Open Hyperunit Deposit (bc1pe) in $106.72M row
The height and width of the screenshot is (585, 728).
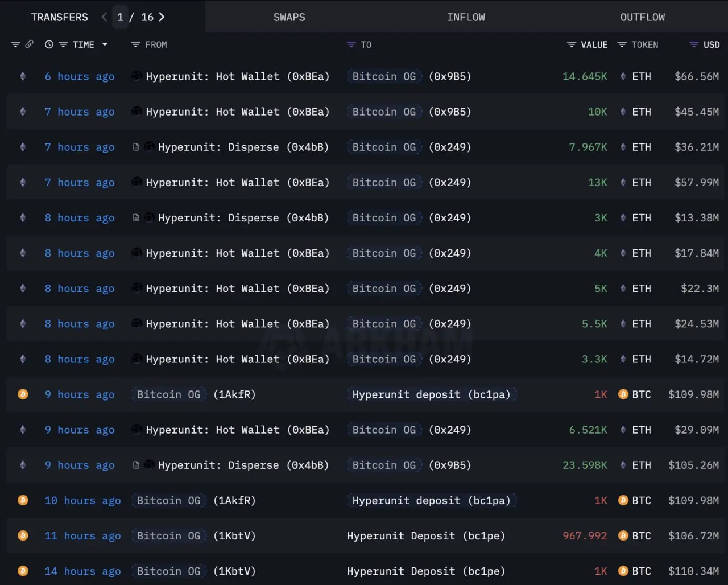click(426, 535)
